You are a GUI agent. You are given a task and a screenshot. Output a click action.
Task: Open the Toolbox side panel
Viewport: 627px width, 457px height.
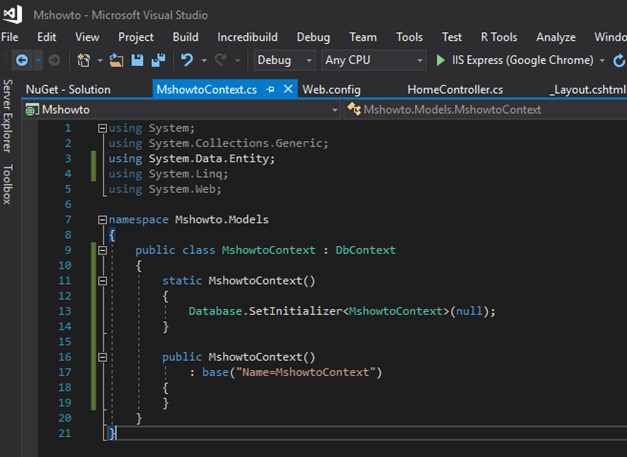8,184
